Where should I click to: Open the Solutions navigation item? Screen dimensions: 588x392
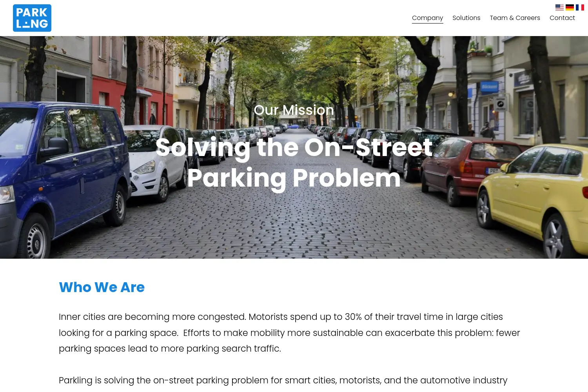tap(466, 18)
